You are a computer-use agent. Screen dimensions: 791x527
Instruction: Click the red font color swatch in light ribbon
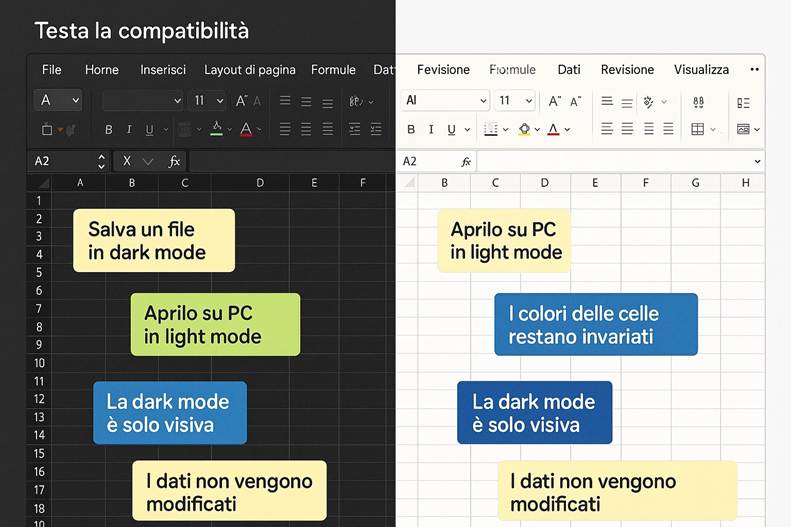553,130
